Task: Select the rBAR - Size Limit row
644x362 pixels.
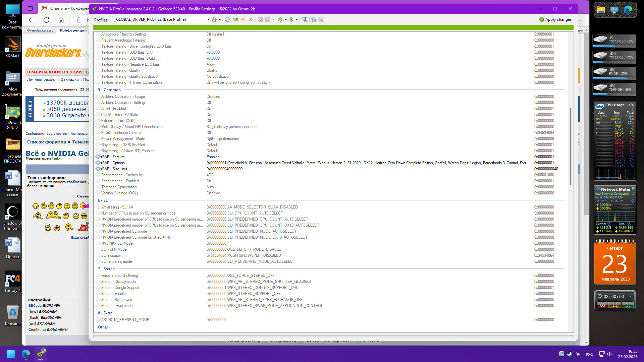Action: pyautogui.click(x=114, y=169)
